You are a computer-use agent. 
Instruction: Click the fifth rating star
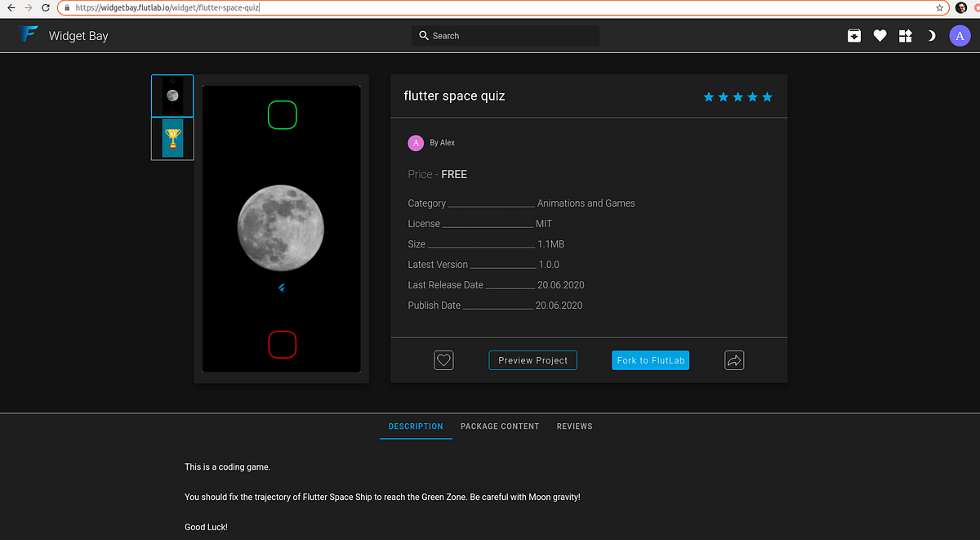point(766,96)
